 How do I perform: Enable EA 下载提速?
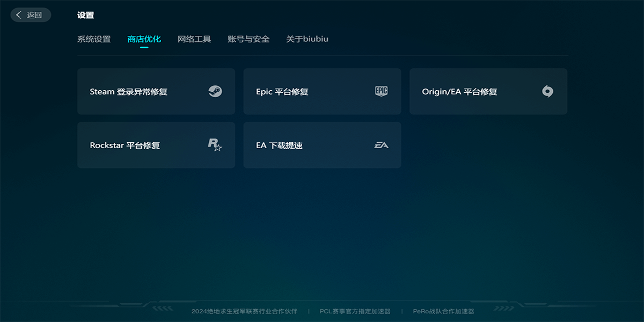(x=322, y=145)
